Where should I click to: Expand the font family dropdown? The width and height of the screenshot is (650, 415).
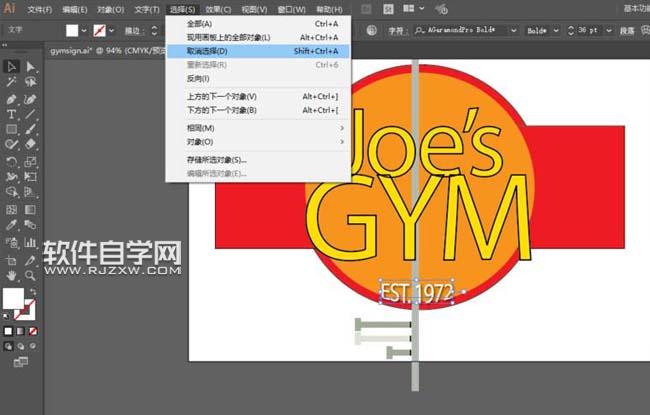514,30
